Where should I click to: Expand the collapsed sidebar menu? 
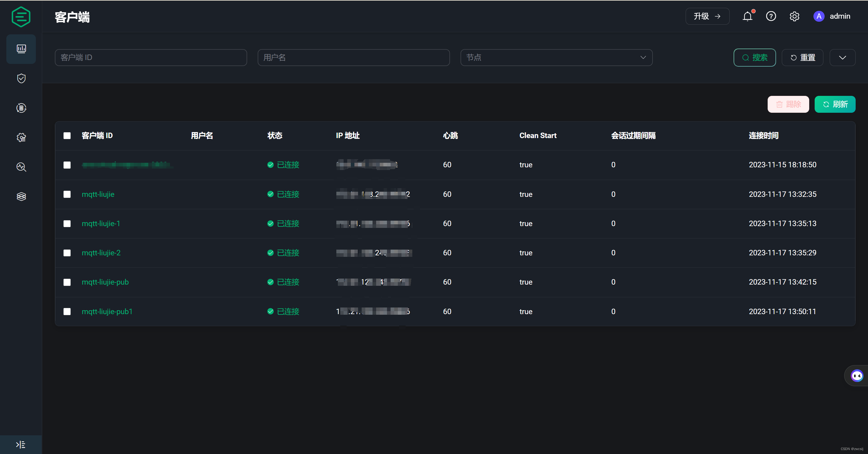20,444
